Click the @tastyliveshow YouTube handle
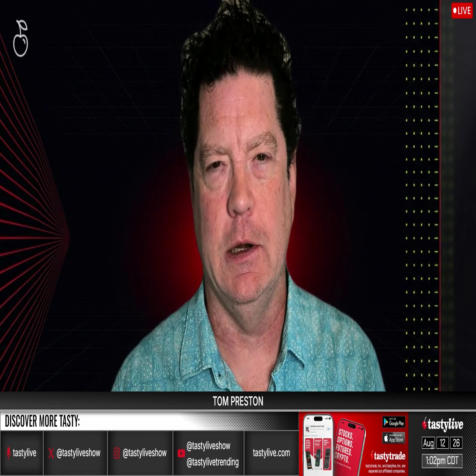The width and height of the screenshot is (476, 476). click(208, 446)
